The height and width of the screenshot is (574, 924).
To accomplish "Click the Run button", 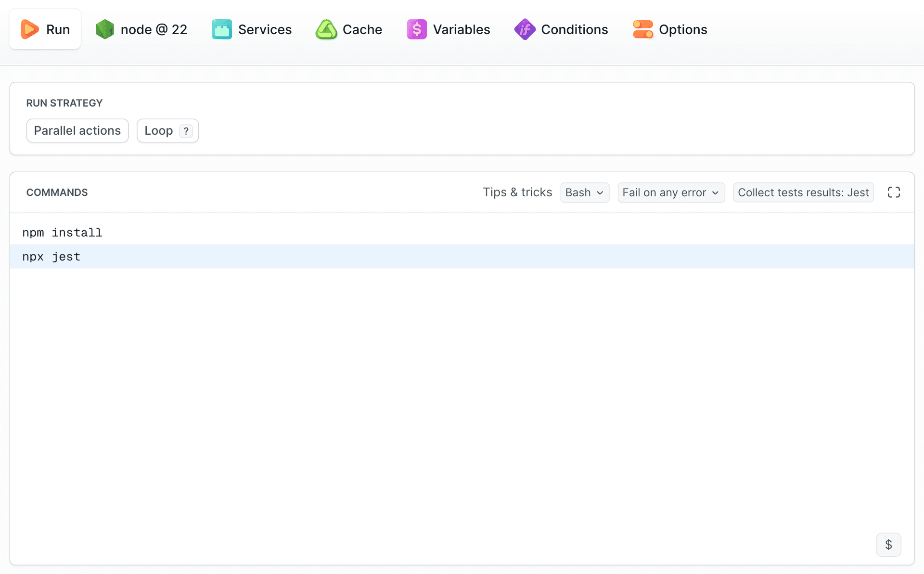I will tap(45, 29).
